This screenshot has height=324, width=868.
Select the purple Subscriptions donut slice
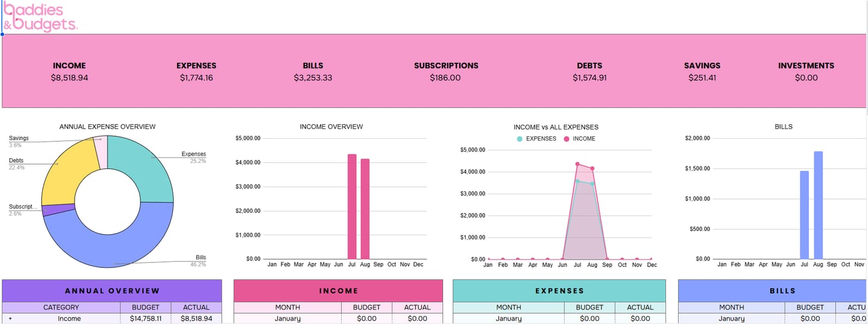click(57, 209)
